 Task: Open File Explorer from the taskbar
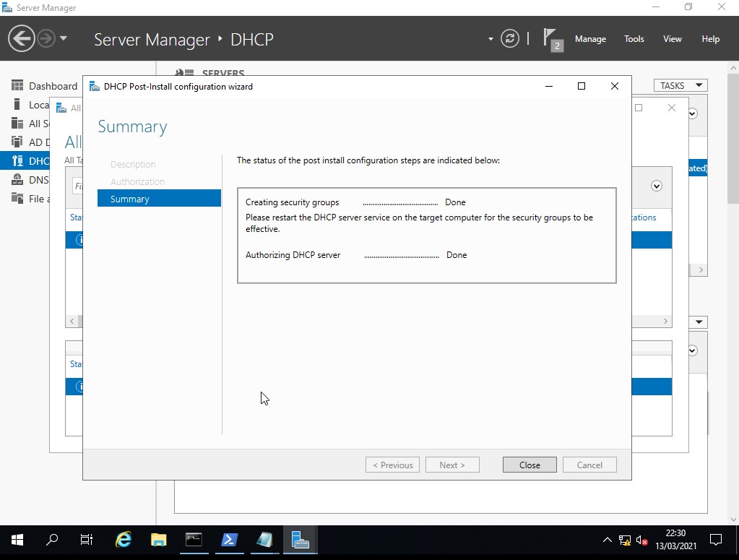click(x=159, y=540)
